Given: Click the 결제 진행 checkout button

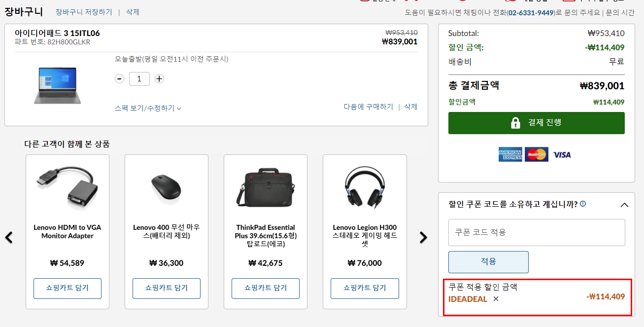Looking at the screenshot, I should 536,123.
